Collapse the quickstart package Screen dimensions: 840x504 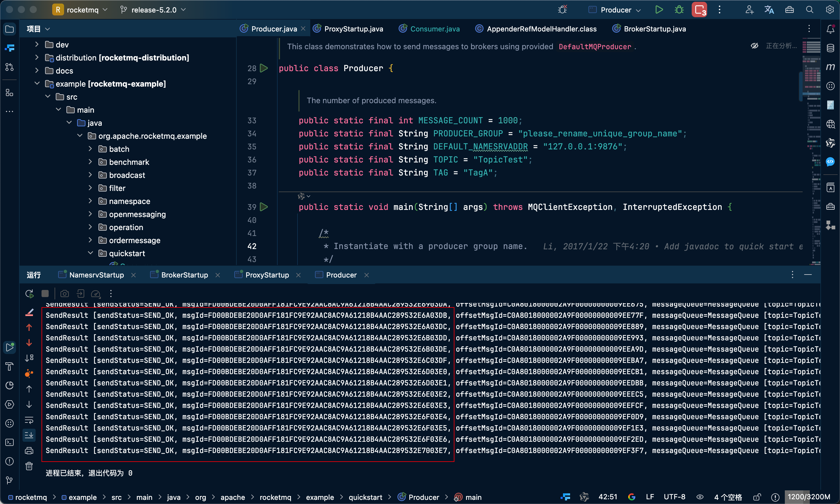pos(90,253)
